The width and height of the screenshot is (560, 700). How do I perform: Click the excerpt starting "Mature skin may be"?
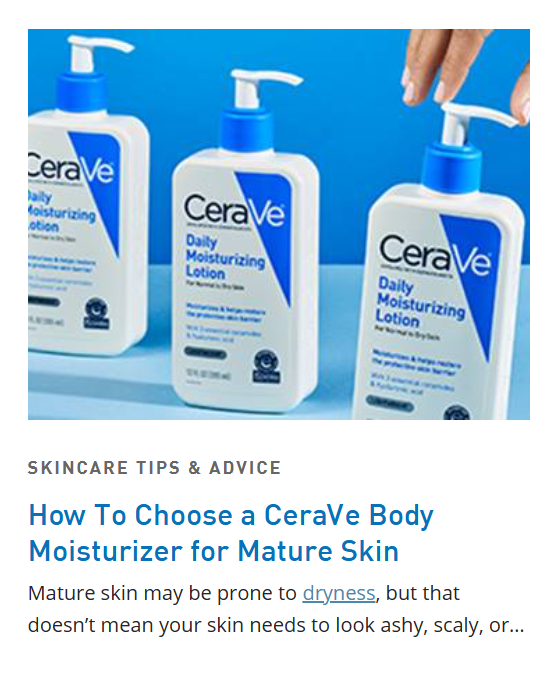276,609
